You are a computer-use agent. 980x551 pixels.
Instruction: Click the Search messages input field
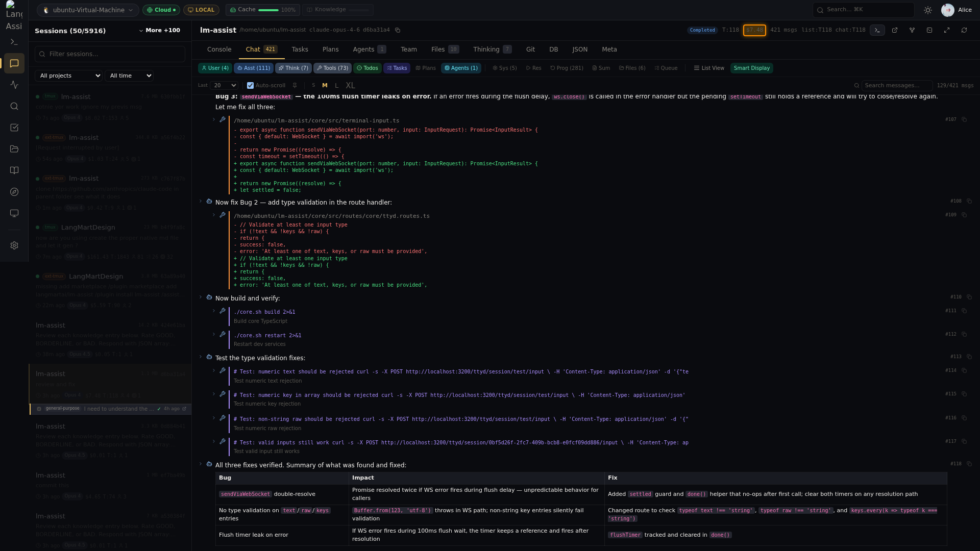tap(896, 86)
